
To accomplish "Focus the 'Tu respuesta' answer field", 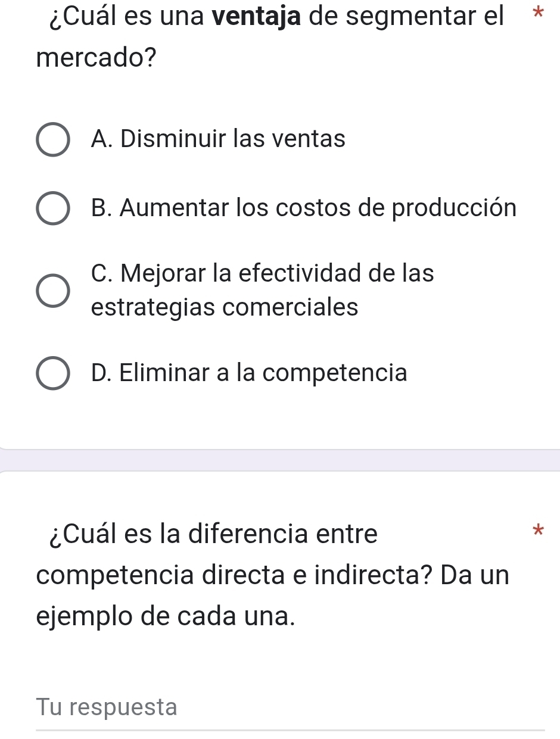I will (290, 708).
